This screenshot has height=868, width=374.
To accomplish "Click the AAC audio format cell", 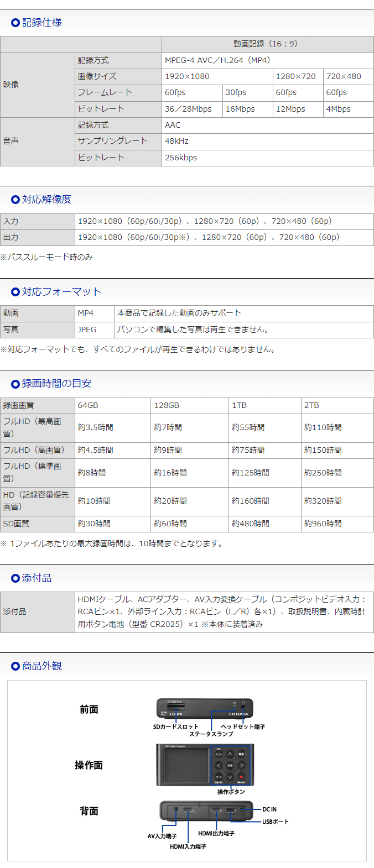I will (268, 125).
